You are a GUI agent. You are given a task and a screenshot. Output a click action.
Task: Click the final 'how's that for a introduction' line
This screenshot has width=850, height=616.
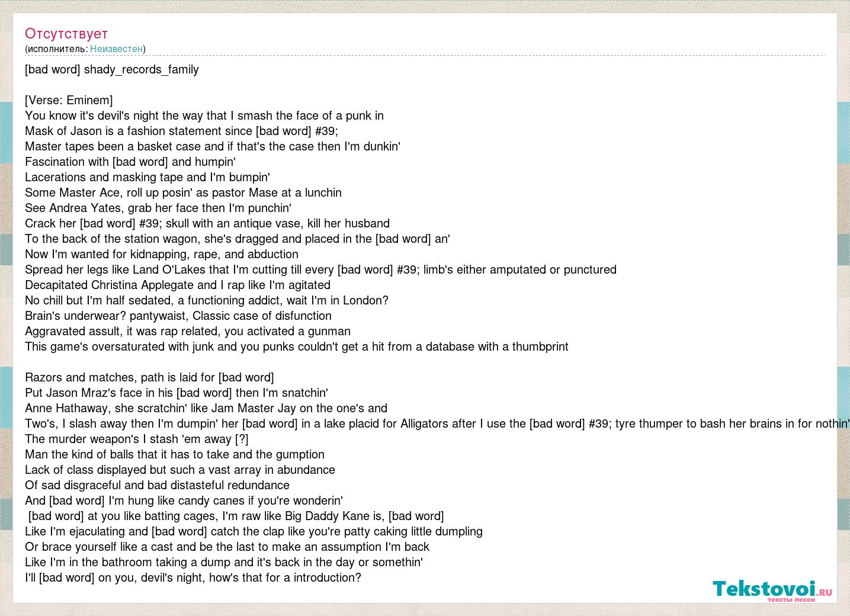click(x=193, y=577)
